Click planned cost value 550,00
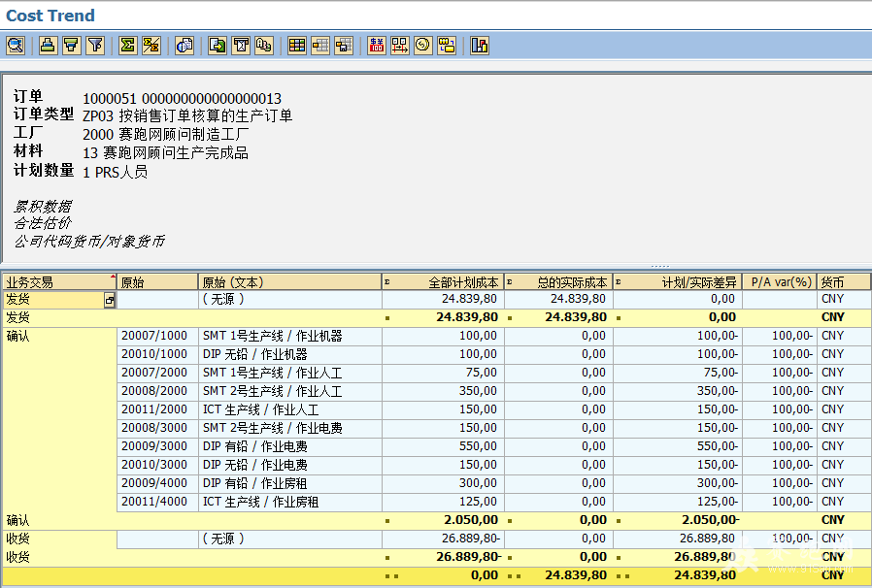This screenshot has height=588, width=872. point(479,445)
